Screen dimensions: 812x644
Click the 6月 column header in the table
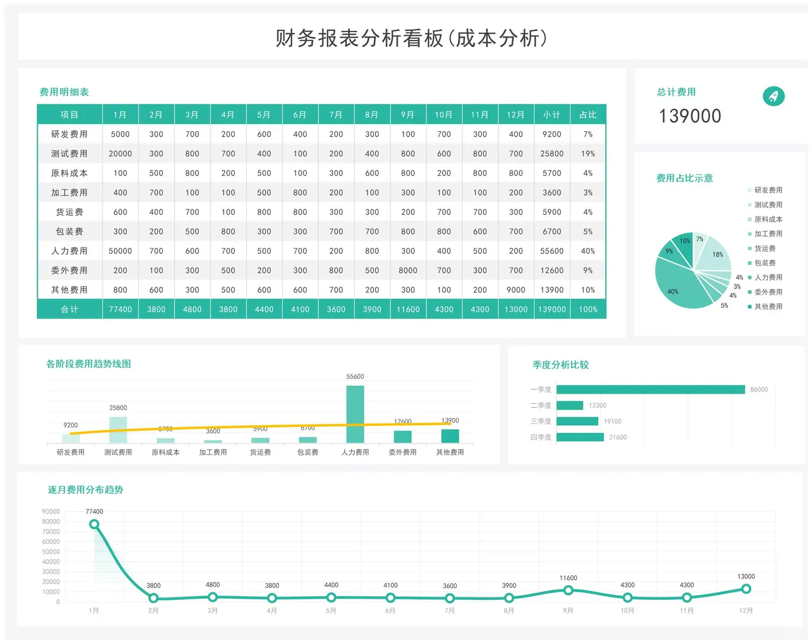click(300, 114)
